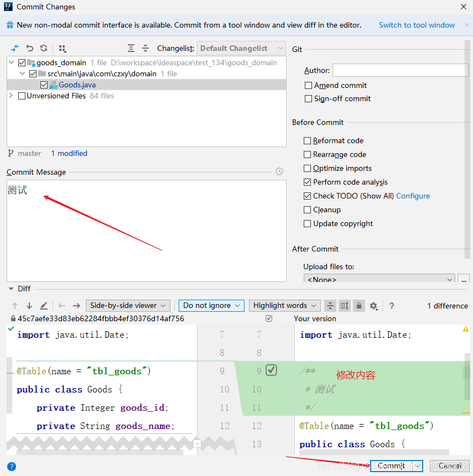Click the diff help question mark icon
This screenshot has width=473, height=476.
click(x=392, y=306)
